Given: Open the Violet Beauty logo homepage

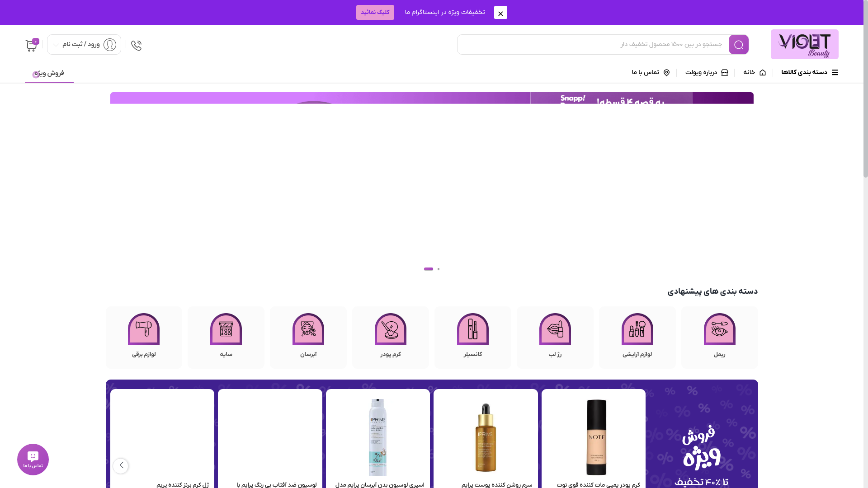Looking at the screenshot, I should (804, 44).
